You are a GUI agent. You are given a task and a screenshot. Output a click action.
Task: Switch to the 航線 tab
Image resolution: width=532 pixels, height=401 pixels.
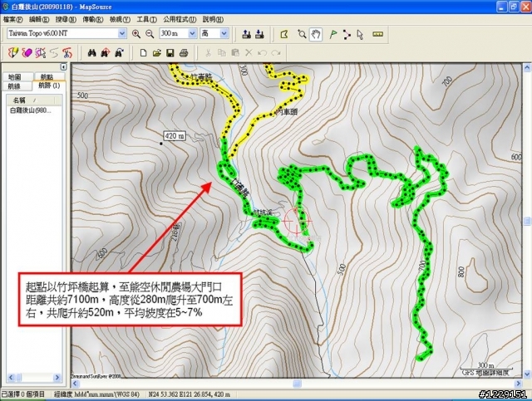point(18,86)
